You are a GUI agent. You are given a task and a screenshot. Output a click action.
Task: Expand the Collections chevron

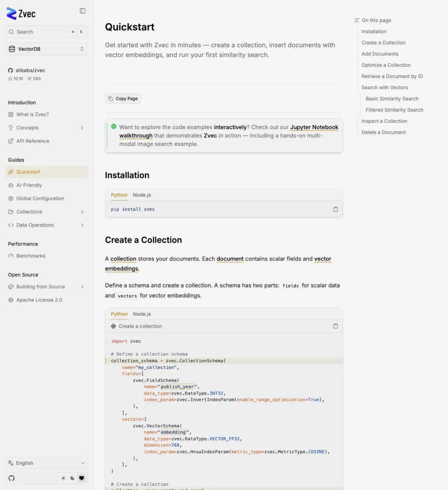82,212
